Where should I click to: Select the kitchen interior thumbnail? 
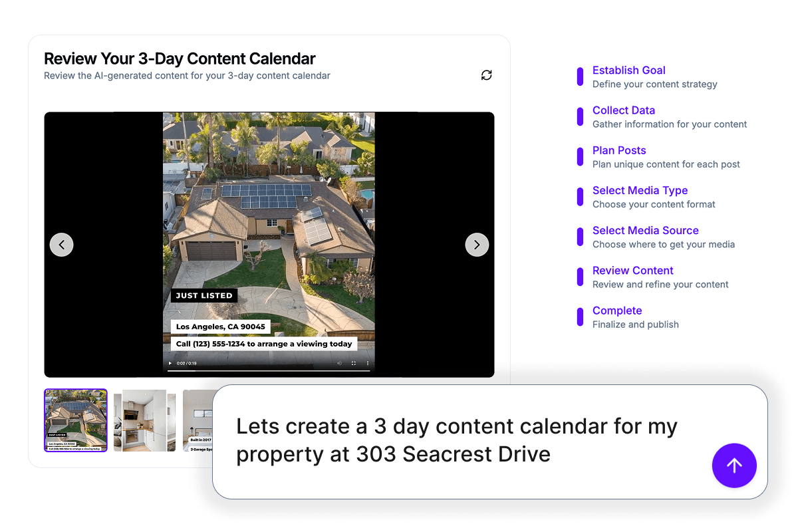point(144,420)
